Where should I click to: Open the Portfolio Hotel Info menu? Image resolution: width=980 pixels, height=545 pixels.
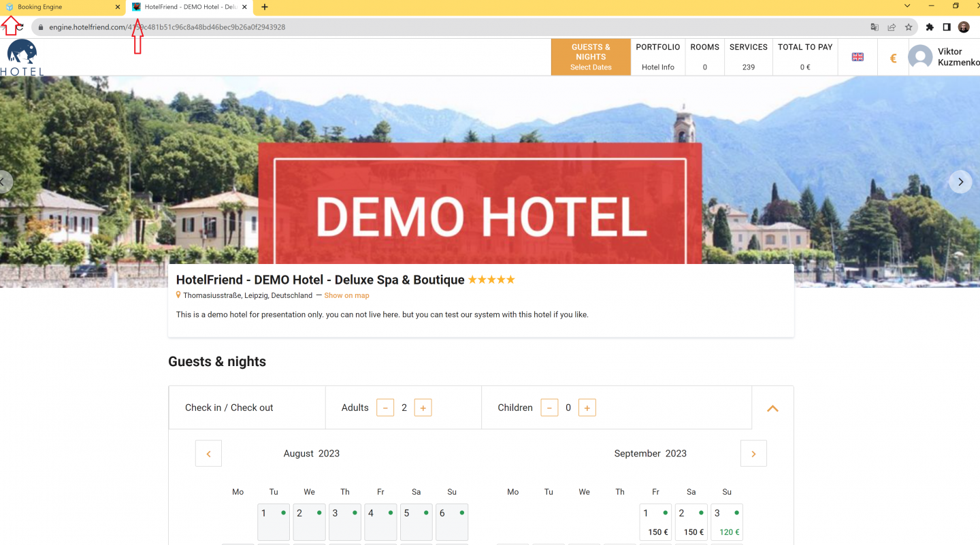point(658,57)
